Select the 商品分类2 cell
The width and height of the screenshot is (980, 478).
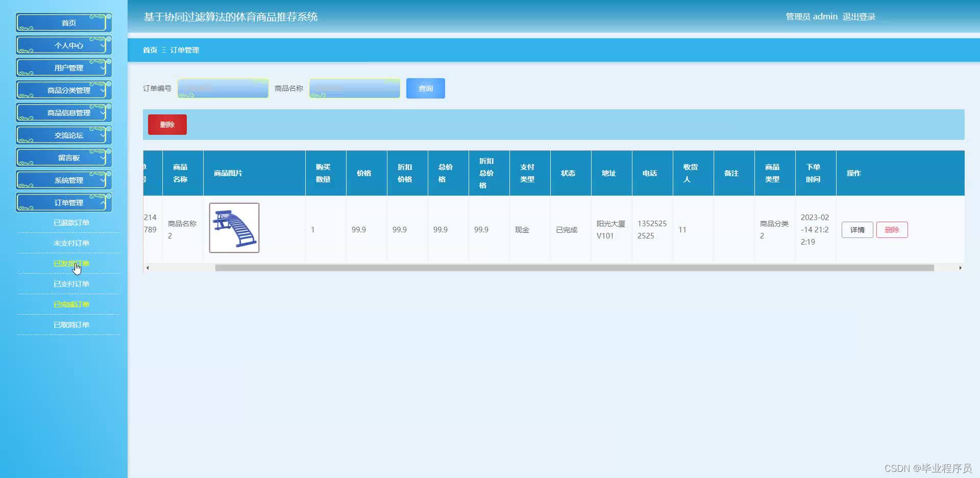pos(775,230)
